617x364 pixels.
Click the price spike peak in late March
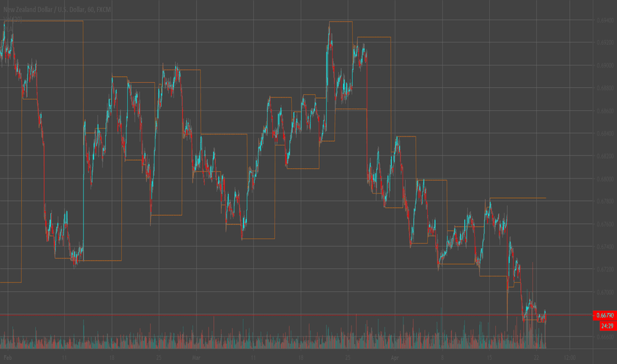330,26
